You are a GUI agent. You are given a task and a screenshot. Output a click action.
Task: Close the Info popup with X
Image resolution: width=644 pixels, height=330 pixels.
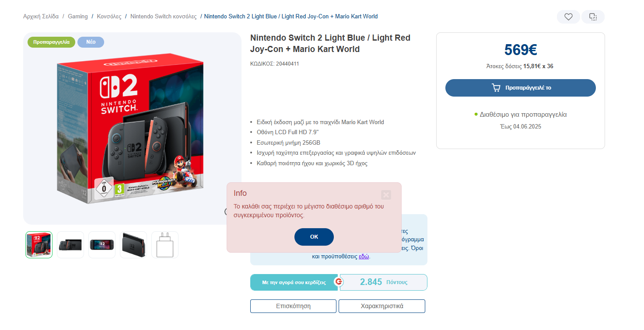[x=386, y=195]
